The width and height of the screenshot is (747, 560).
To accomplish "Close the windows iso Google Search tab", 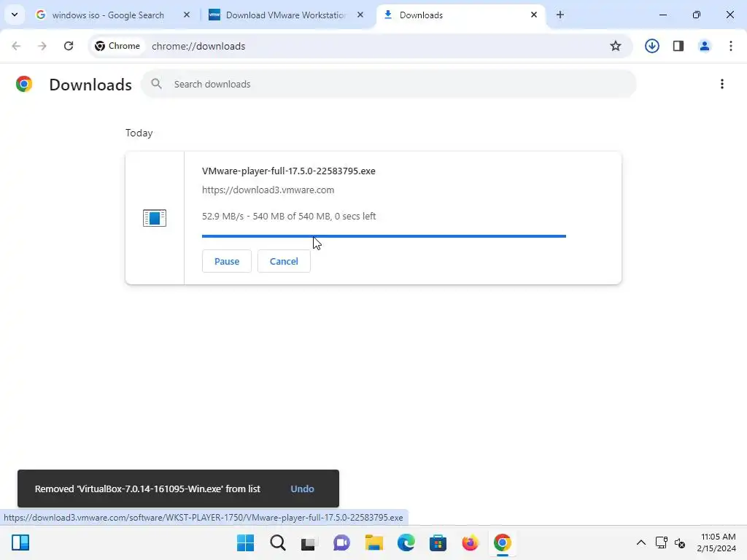I will (x=187, y=15).
